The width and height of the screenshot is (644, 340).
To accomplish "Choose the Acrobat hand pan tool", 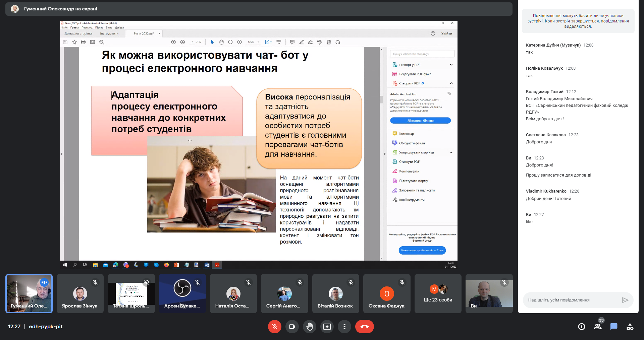I will 221,42.
